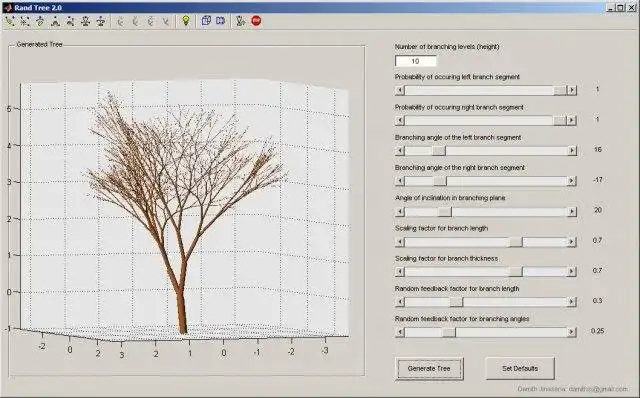Increase branch thickness scaling with right arrow
The height and width of the screenshot is (398, 640).
[x=571, y=271]
